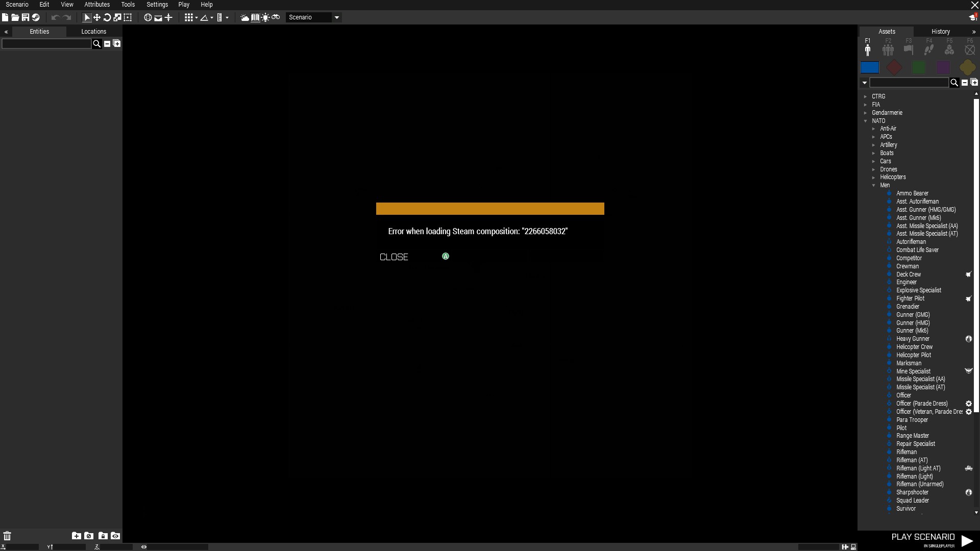Click the redo arrow in toolbar
This screenshot has width=980, height=551.
pos(67,17)
